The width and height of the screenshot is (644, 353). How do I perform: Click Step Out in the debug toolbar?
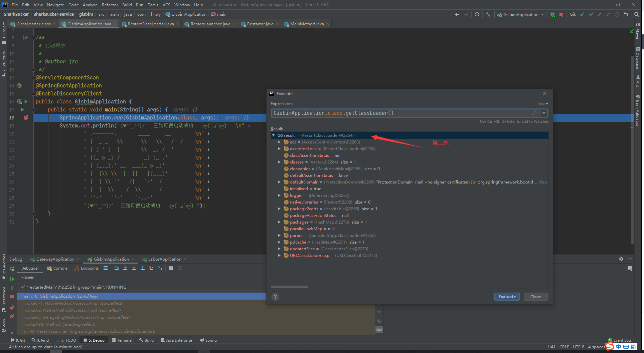pos(143,268)
